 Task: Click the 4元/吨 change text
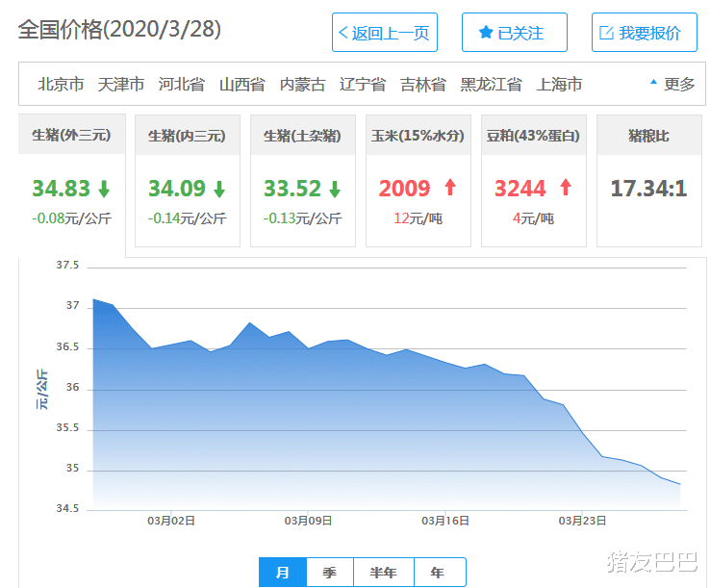(x=533, y=218)
